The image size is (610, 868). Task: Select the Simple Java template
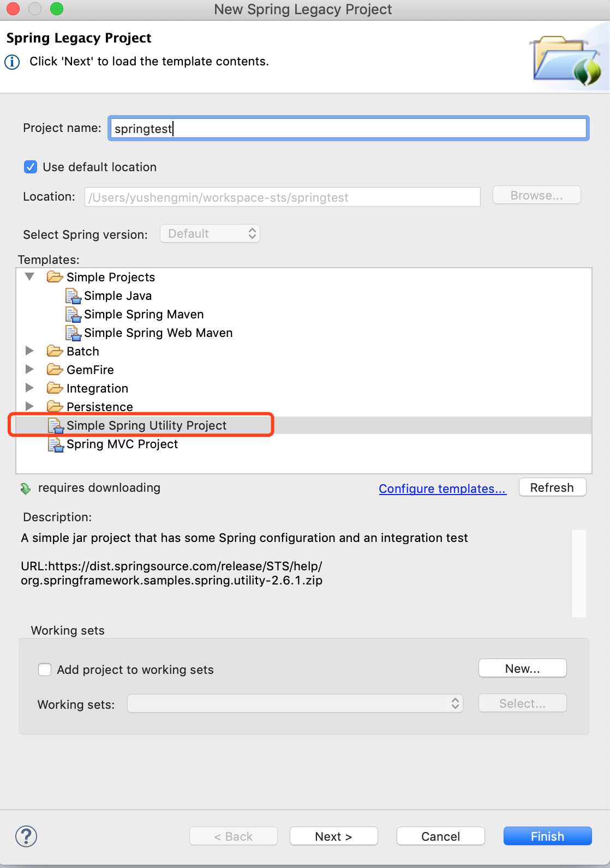coord(118,296)
